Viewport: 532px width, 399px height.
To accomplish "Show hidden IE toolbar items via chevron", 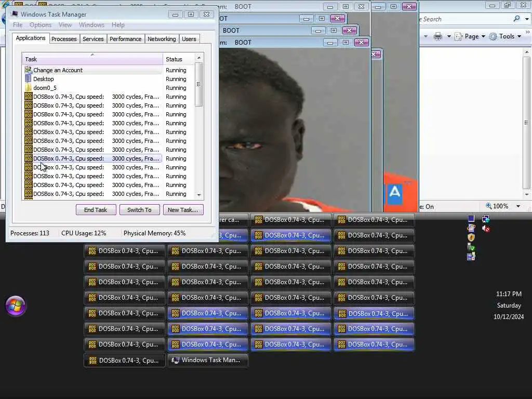I will point(528,32).
